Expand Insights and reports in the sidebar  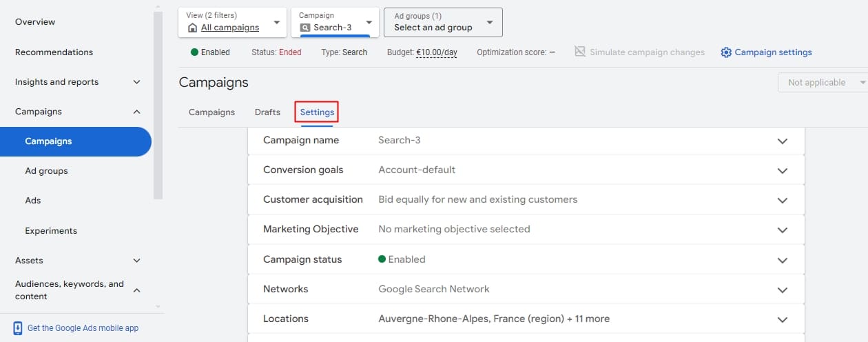[x=136, y=82]
